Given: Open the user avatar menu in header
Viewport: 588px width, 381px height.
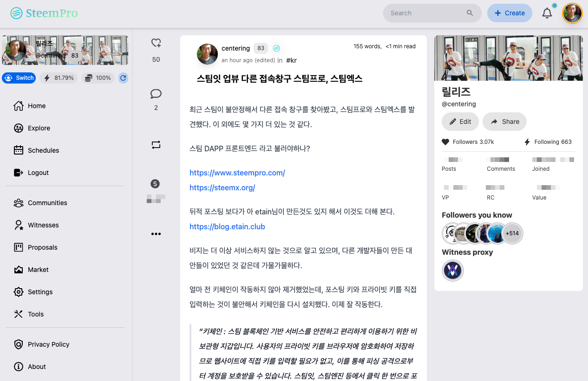Looking at the screenshot, I should pyautogui.click(x=572, y=13).
